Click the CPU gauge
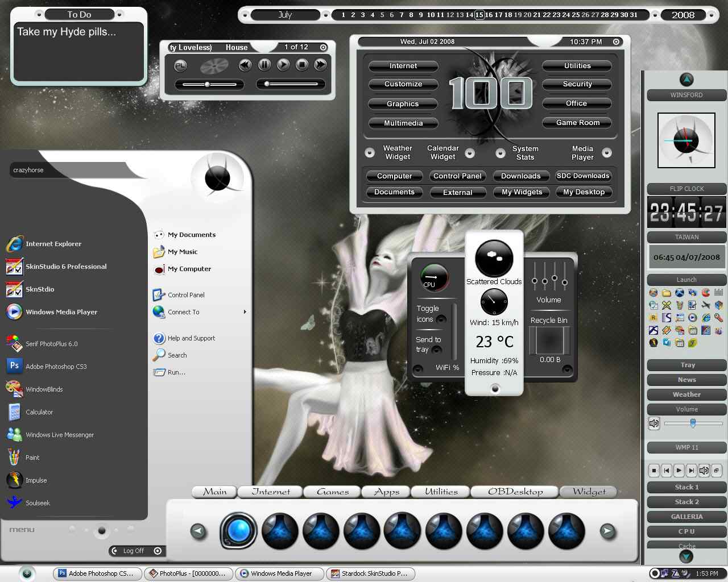728x582 pixels. tap(434, 277)
